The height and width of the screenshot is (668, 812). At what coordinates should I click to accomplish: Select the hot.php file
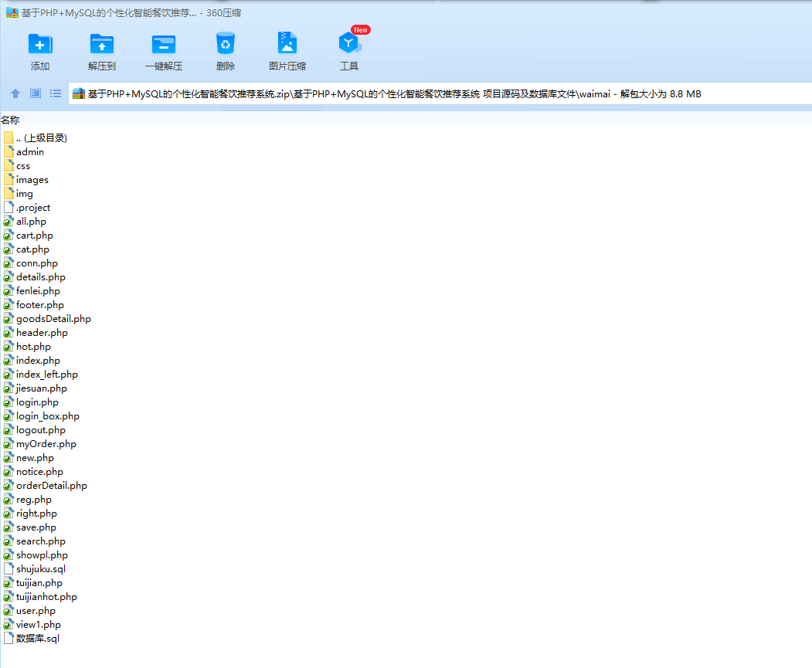[27, 348]
